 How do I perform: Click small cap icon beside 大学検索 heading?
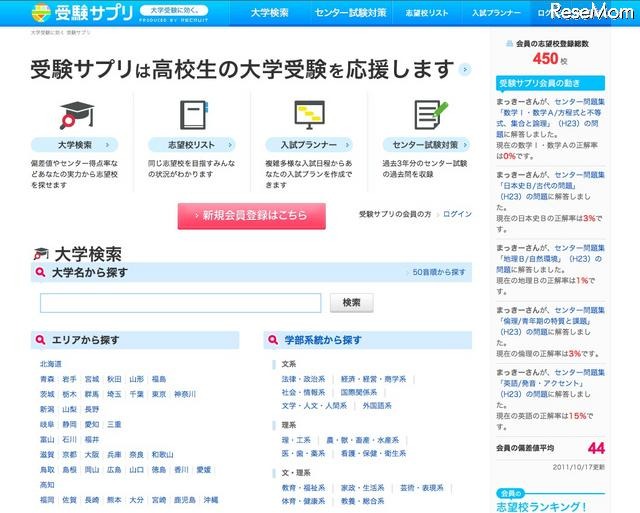(x=41, y=254)
